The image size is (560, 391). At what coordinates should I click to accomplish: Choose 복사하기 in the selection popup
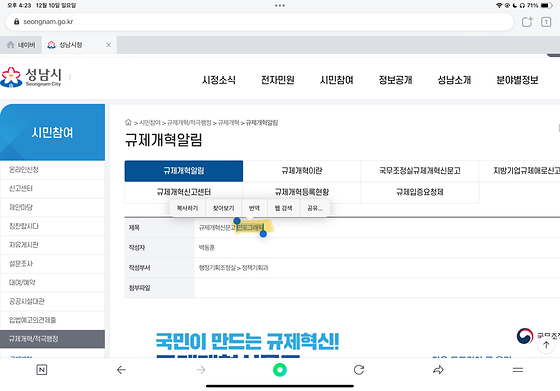(188, 208)
